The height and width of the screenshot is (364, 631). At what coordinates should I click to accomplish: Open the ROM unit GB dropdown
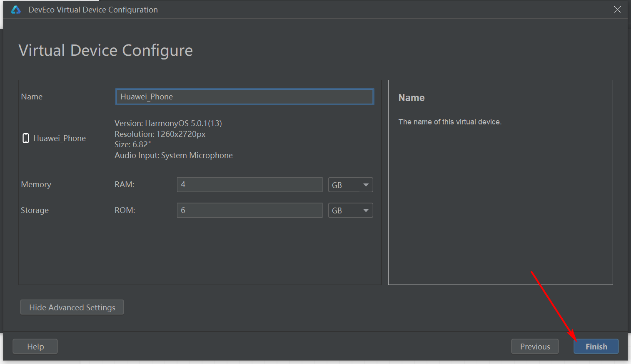(x=350, y=210)
